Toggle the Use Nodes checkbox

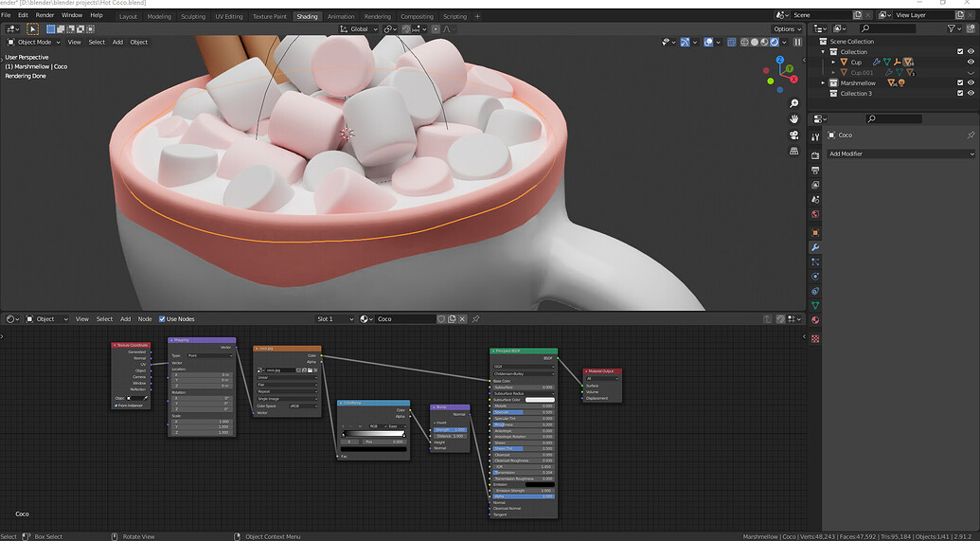click(162, 319)
